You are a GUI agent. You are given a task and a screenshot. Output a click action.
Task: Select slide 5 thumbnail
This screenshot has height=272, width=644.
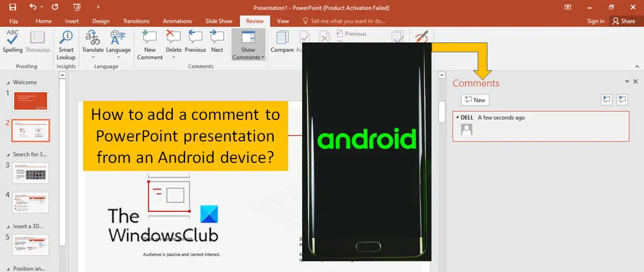31,245
